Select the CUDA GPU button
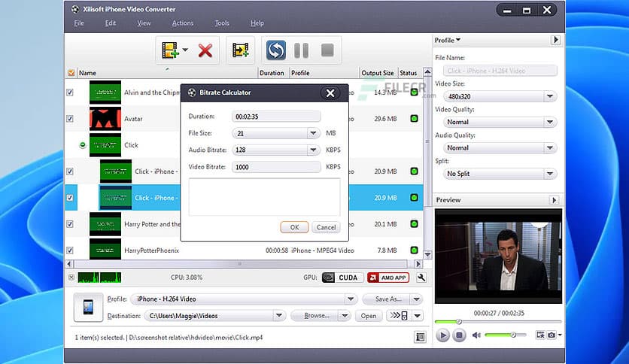 342,278
